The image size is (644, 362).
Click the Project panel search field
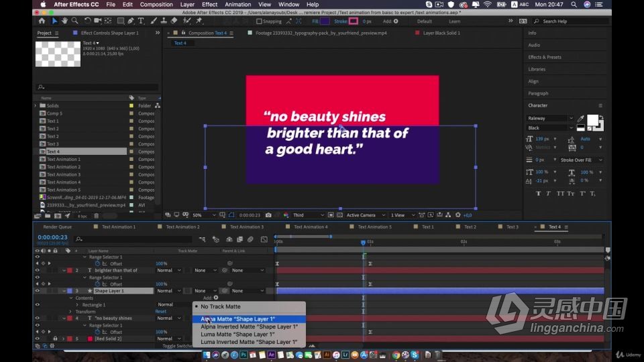pos(97,87)
